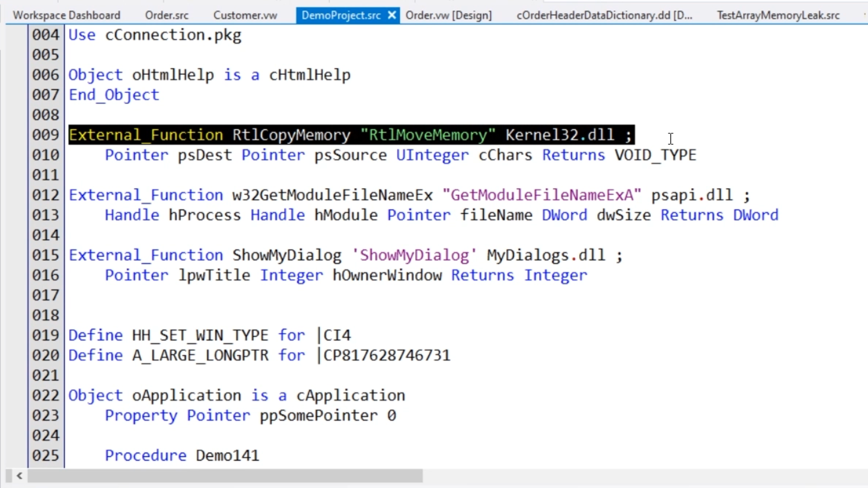The image size is (868, 488).
Task: Place cursor on highlighted RtlCopyMemory function name
Action: pos(291,135)
